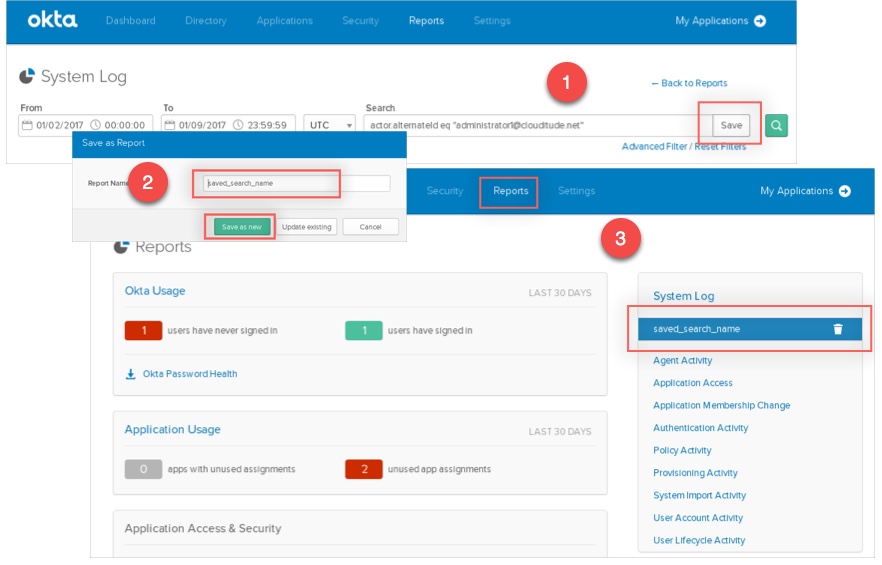
Task: Click the clock icon next to 00:00:00
Action: pos(96,125)
